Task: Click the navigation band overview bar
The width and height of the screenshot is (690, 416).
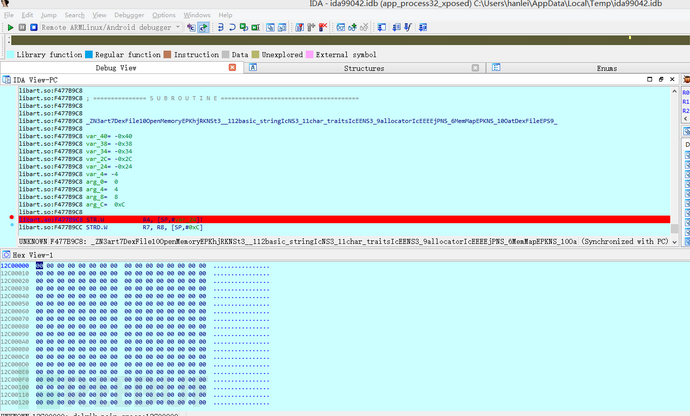Action: tap(350, 40)
